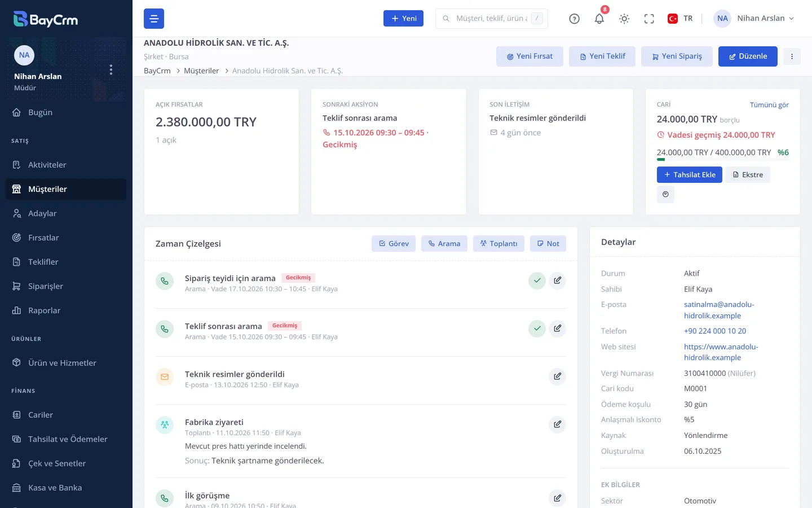
Task: Open the help question mark icon
Action: pyautogui.click(x=574, y=19)
